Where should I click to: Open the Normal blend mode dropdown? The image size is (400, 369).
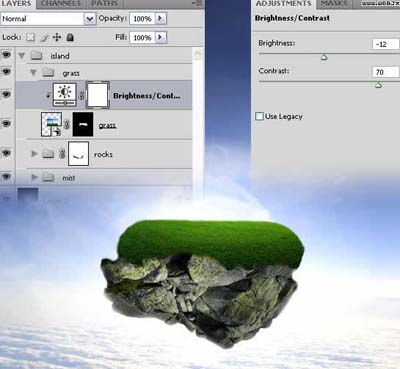(x=48, y=19)
